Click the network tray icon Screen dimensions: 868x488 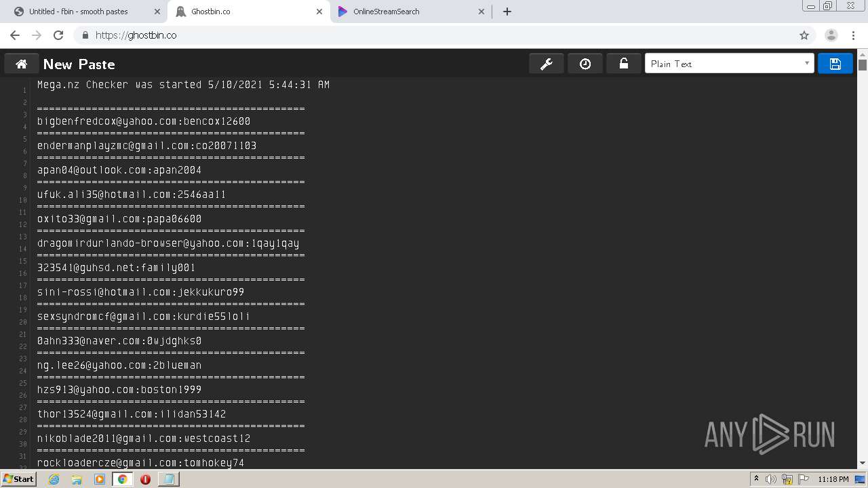point(787,480)
